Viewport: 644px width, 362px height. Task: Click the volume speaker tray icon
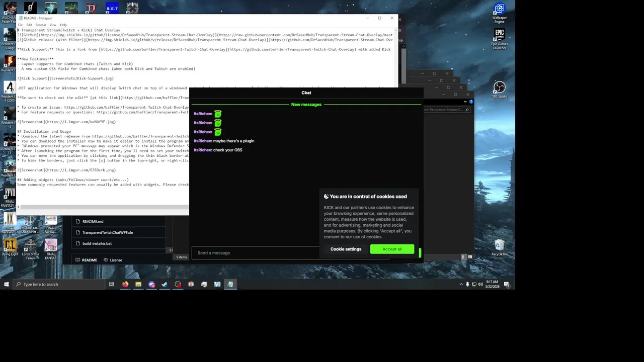pyautogui.click(x=480, y=285)
